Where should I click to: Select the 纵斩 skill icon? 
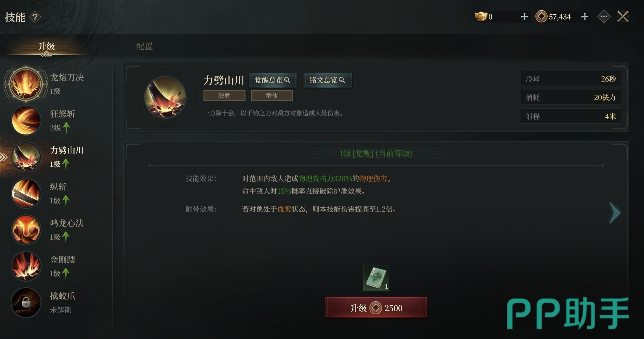pyautogui.click(x=26, y=194)
